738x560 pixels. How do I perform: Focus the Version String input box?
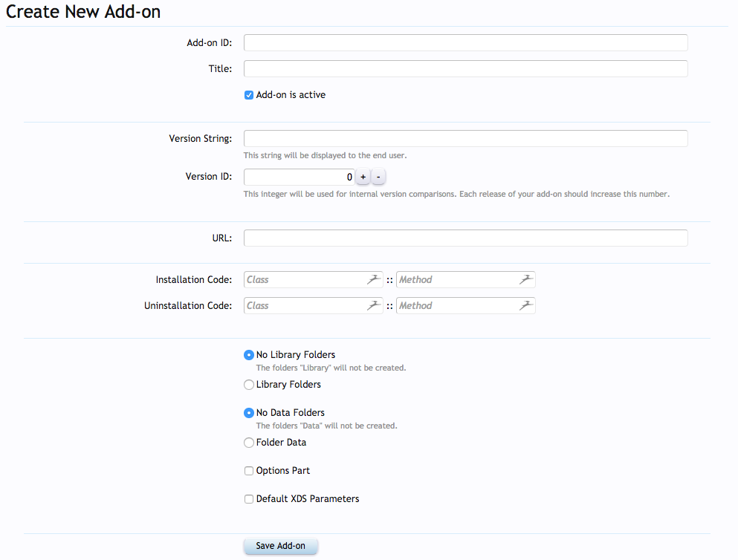(x=465, y=138)
